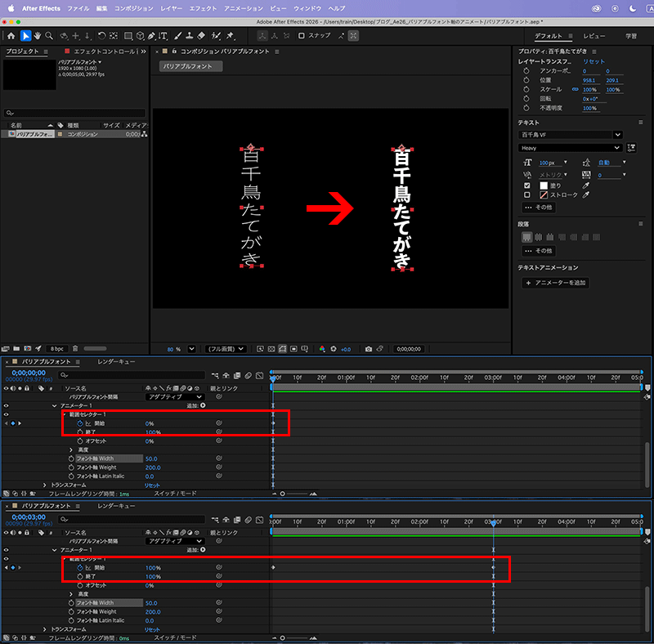This screenshot has width=654, height=644.
Task: Click リセット for layer transform
Action: [x=594, y=62]
